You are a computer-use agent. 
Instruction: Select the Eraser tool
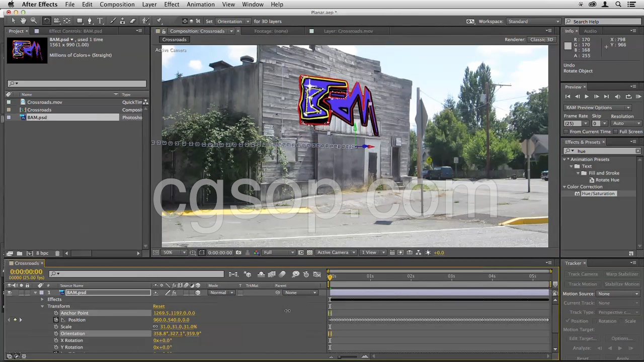point(133,21)
